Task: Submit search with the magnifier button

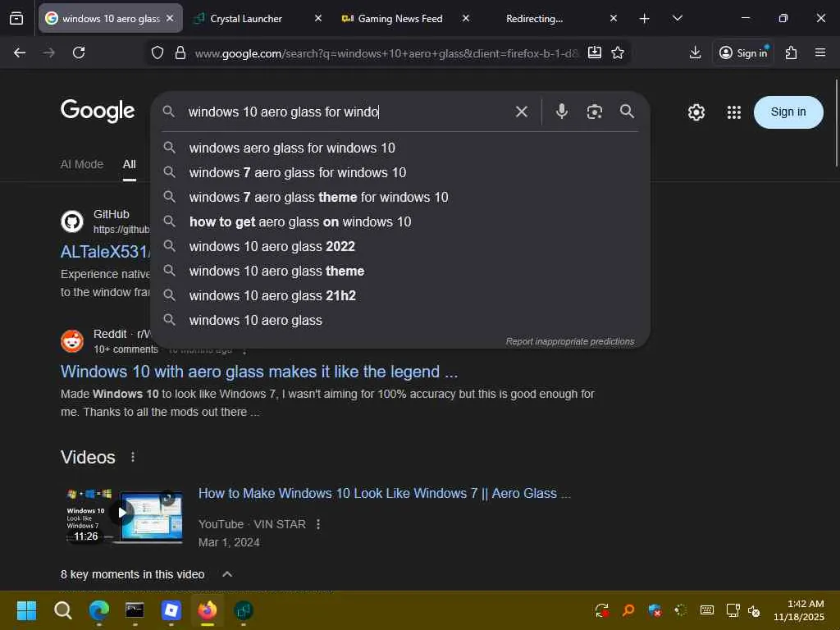Action: point(627,112)
